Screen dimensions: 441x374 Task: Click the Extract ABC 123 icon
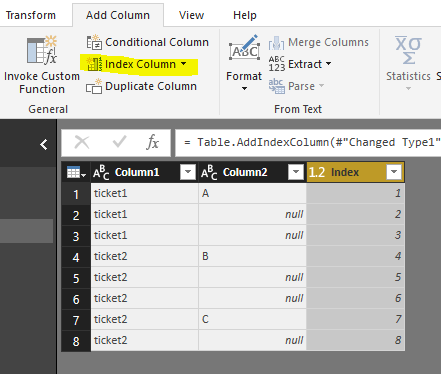[277, 64]
